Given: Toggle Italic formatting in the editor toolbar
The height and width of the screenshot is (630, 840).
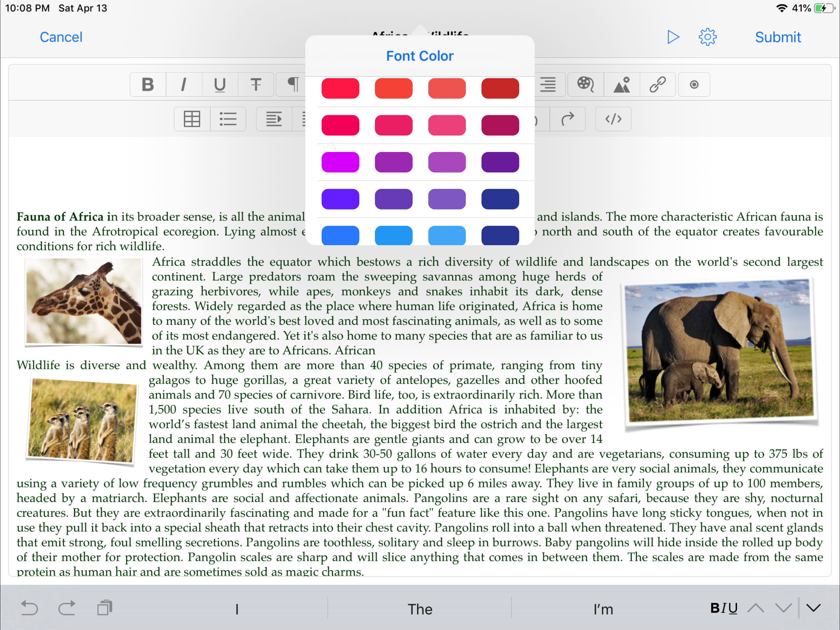Looking at the screenshot, I should [x=184, y=84].
